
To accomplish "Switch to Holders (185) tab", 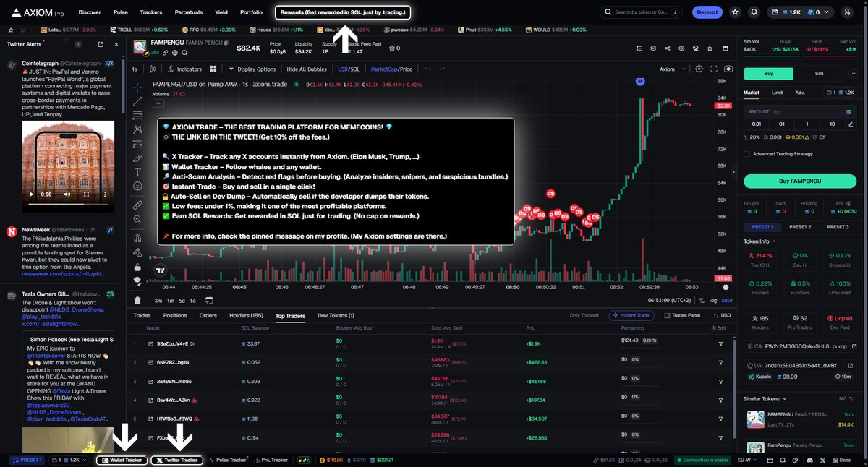I will (x=246, y=316).
